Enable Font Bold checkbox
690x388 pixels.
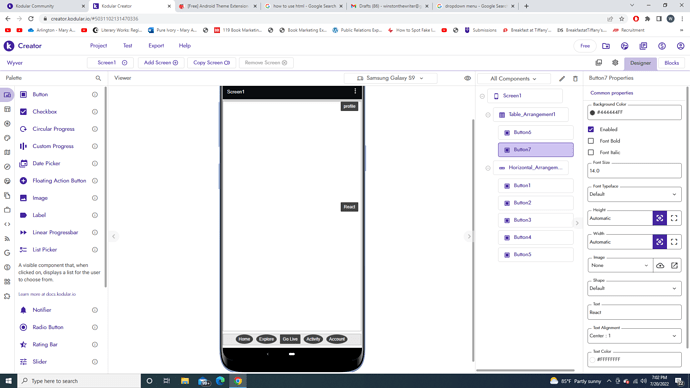(x=591, y=141)
